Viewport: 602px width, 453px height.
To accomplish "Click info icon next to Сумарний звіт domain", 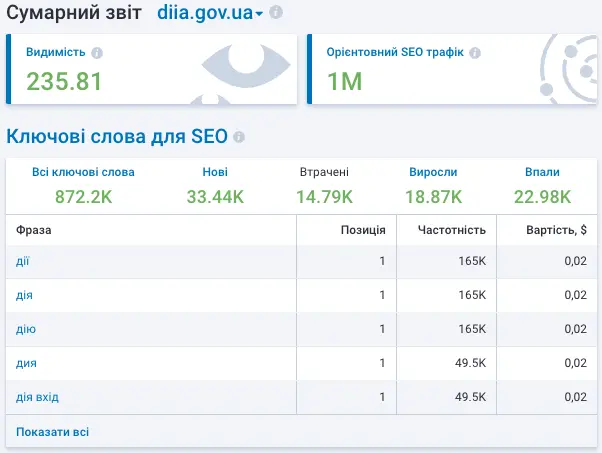I will coord(276,13).
